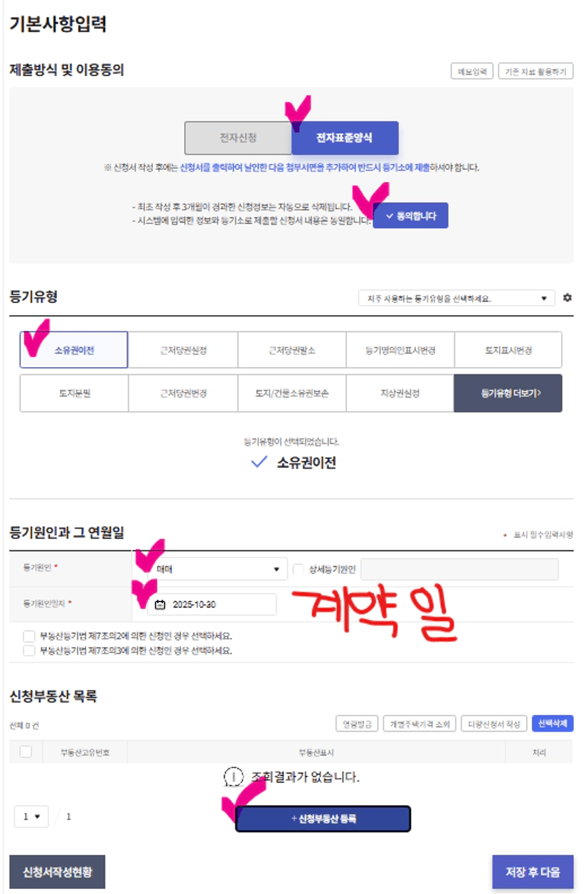Choose 근저당권말소 registration type
Viewport: 588px width, 894px height.
pos(292,350)
